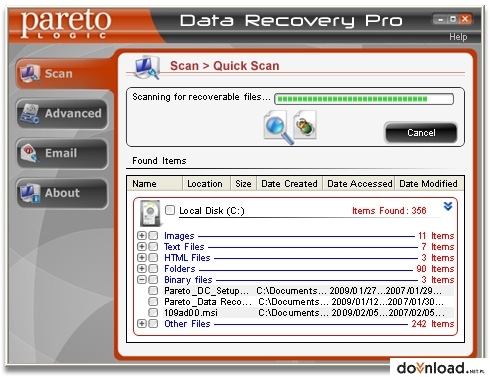The image size is (490, 377).
Task: Click the magnifying glass scanning document icon
Action: point(278,128)
